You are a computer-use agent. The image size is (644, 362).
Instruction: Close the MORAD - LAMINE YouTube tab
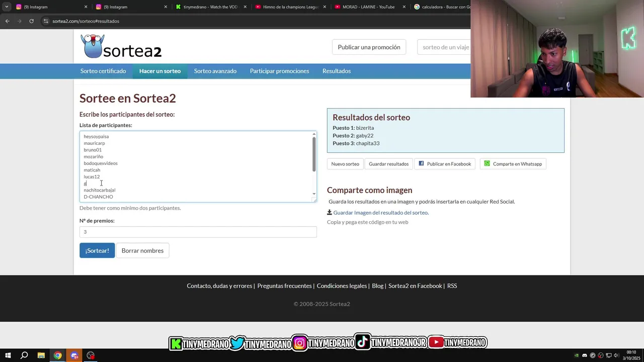click(x=404, y=7)
